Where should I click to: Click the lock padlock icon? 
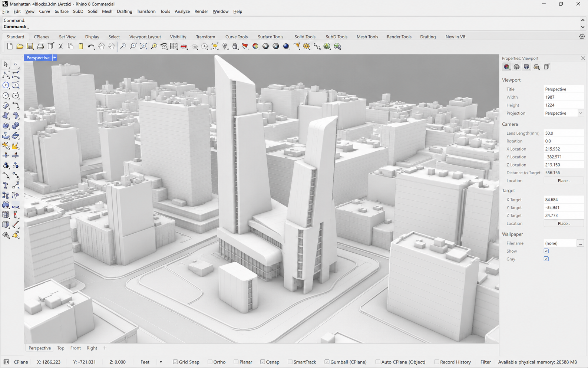[x=235, y=46]
